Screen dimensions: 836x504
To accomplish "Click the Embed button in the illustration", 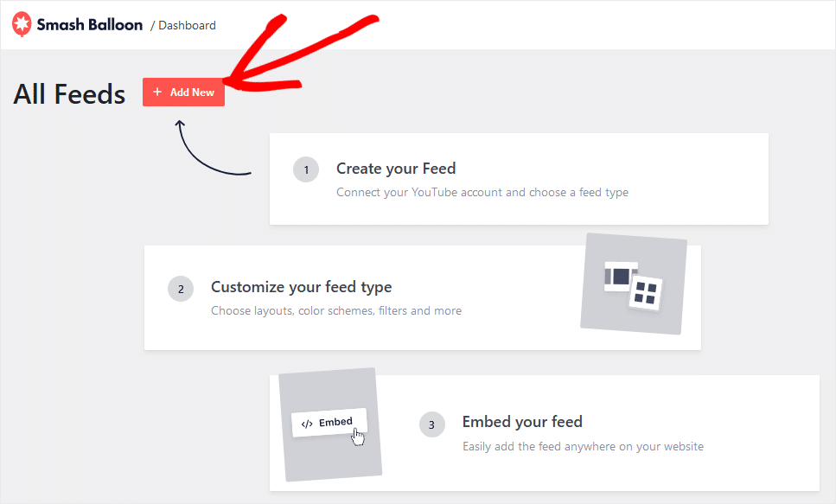I will tap(329, 423).
